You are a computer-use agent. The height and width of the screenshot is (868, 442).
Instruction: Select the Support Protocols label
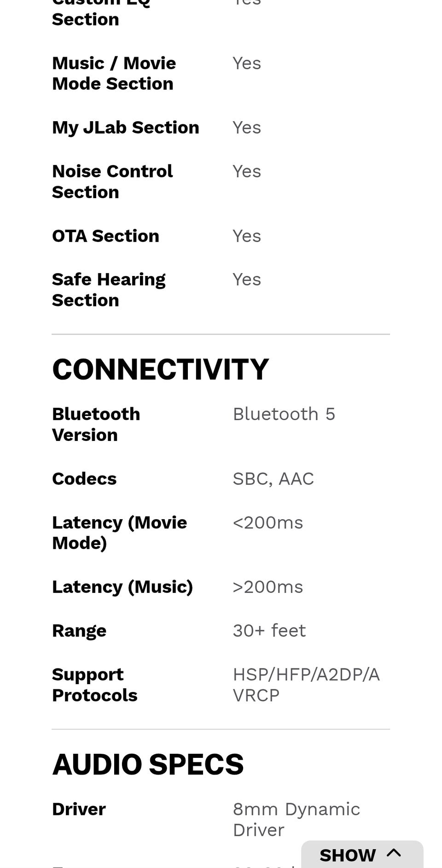94,685
